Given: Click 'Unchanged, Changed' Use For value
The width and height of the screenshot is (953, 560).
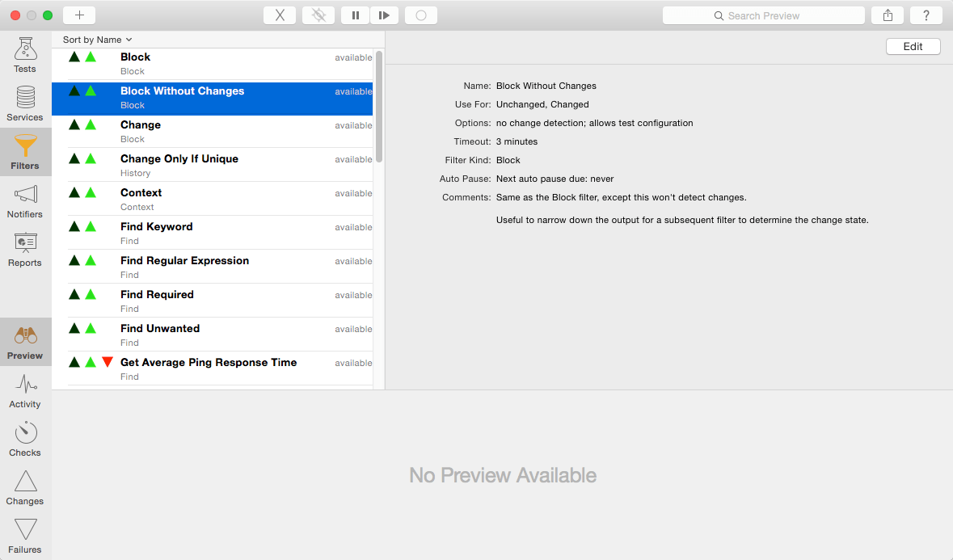Looking at the screenshot, I should coord(542,104).
